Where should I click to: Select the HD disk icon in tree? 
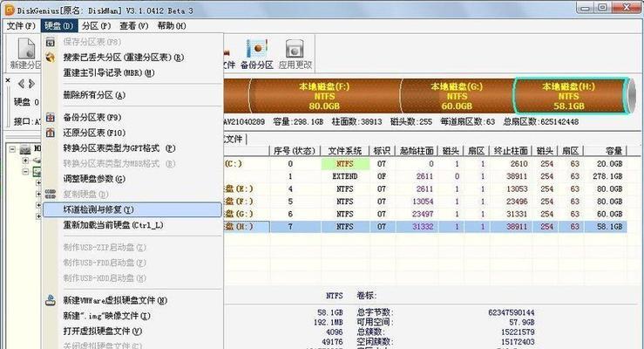click(25, 149)
